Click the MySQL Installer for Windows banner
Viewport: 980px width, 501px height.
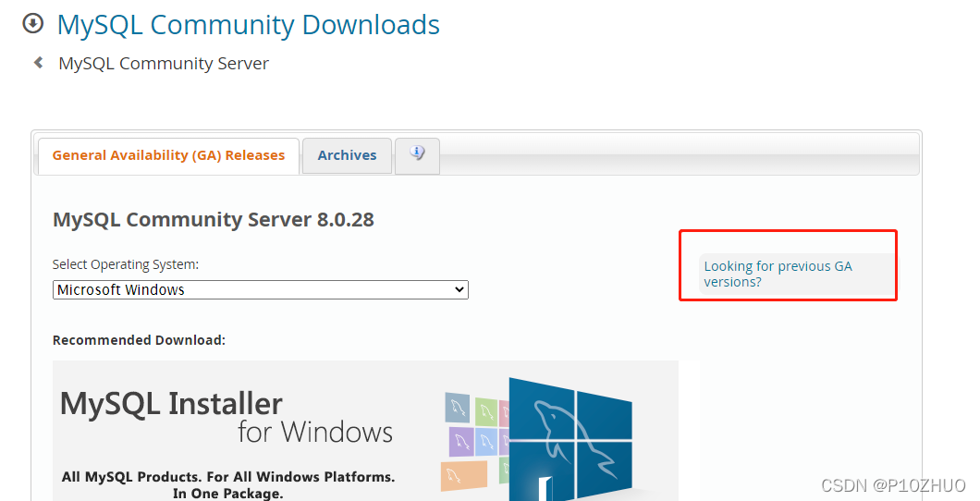tap(365, 431)
